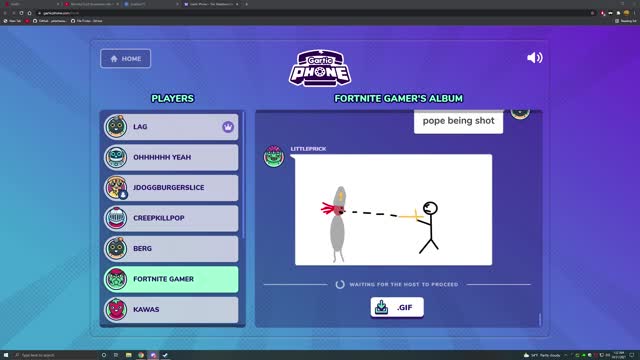Open the New Tab bookmark

[12, 21]
